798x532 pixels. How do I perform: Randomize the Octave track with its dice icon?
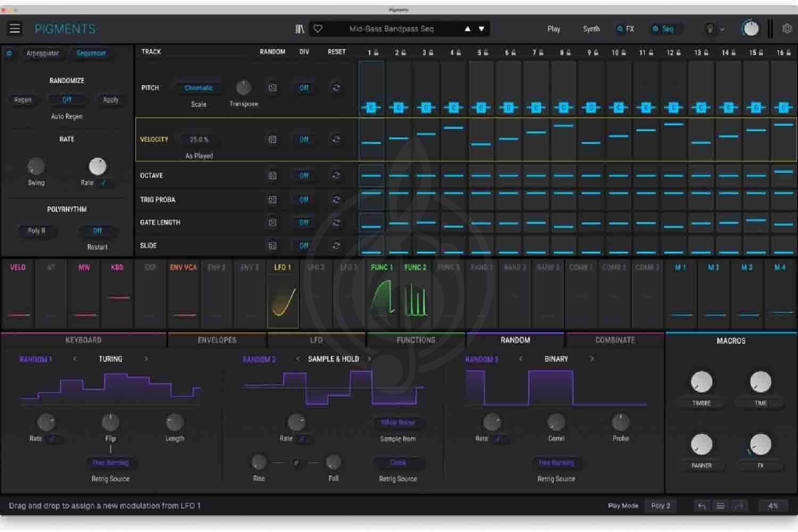click(272, 176)
